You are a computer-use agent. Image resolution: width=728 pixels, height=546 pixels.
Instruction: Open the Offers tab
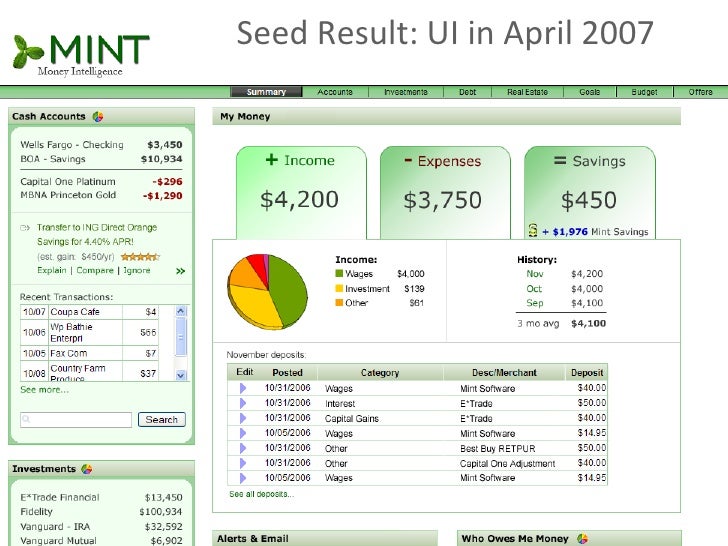pyautogui.click(x=701, y=92)
